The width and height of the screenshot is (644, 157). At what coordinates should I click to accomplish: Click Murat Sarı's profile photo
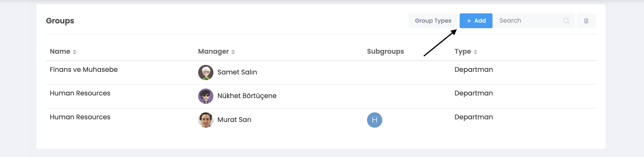click(206, 120)
